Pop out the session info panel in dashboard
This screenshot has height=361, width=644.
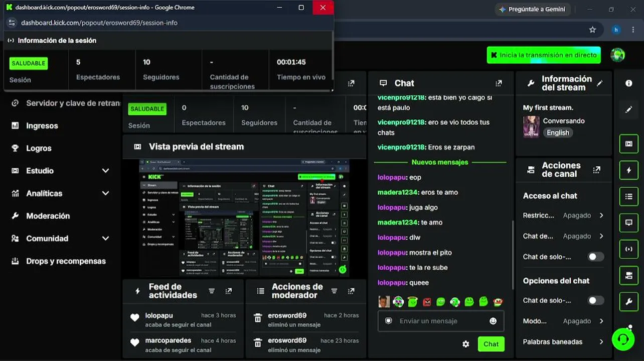point(351,83)
